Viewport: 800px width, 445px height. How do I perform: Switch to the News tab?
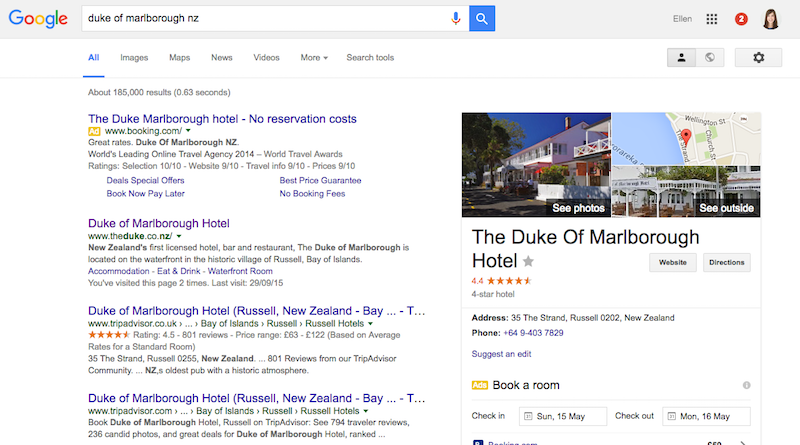[222, 58]
